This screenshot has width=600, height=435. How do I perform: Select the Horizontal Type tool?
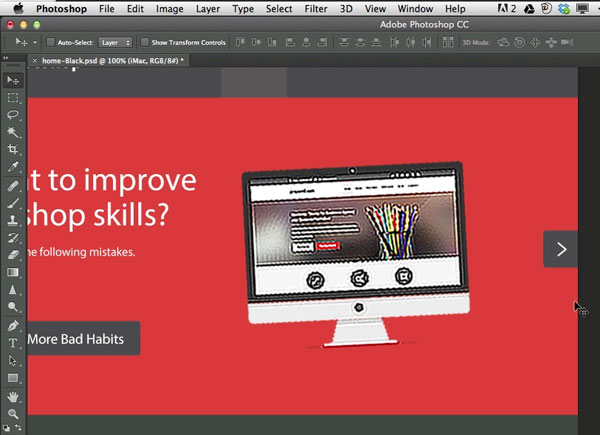pos(13,343)
